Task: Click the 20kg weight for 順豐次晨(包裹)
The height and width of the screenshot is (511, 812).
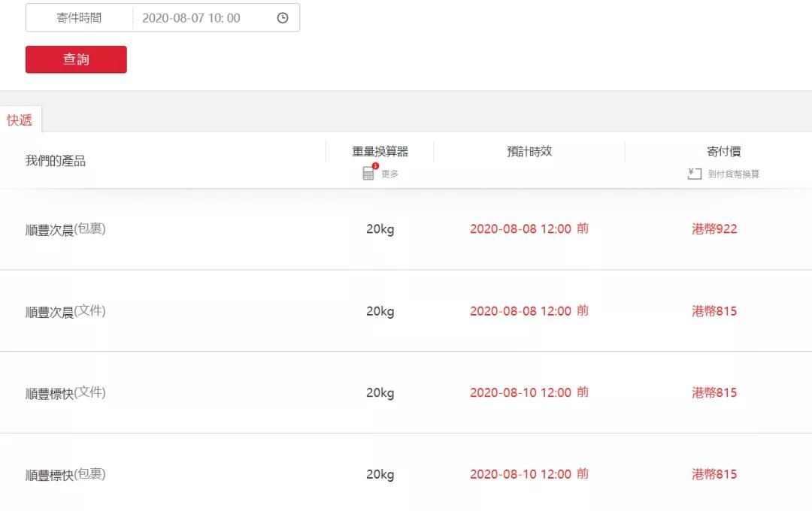Action: pos(380,229)
